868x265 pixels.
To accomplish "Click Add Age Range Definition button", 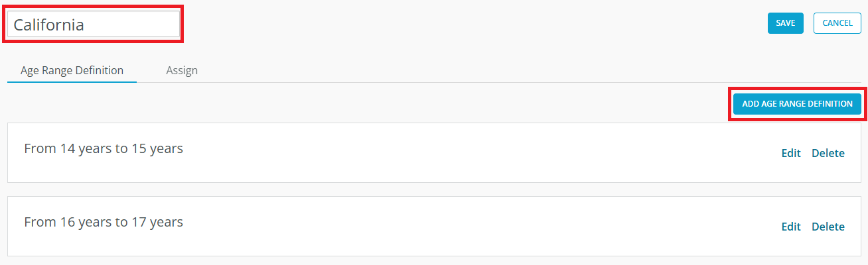I will 797,104.
